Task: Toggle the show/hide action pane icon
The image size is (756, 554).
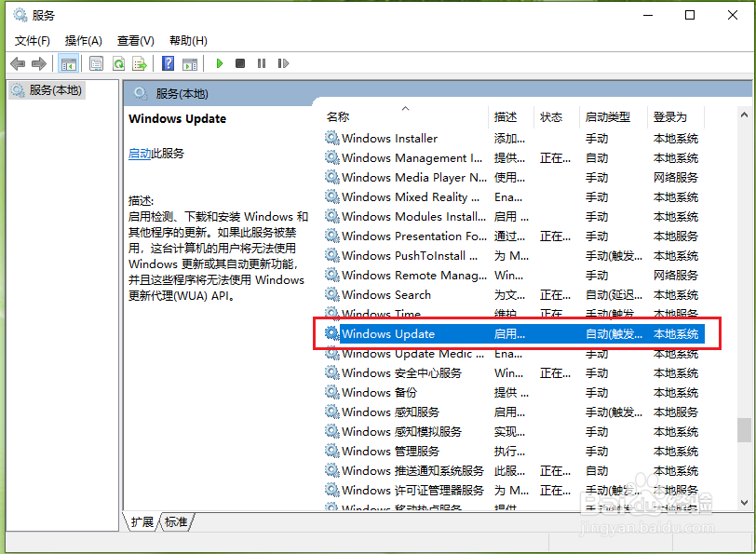Action: point(190,63)
